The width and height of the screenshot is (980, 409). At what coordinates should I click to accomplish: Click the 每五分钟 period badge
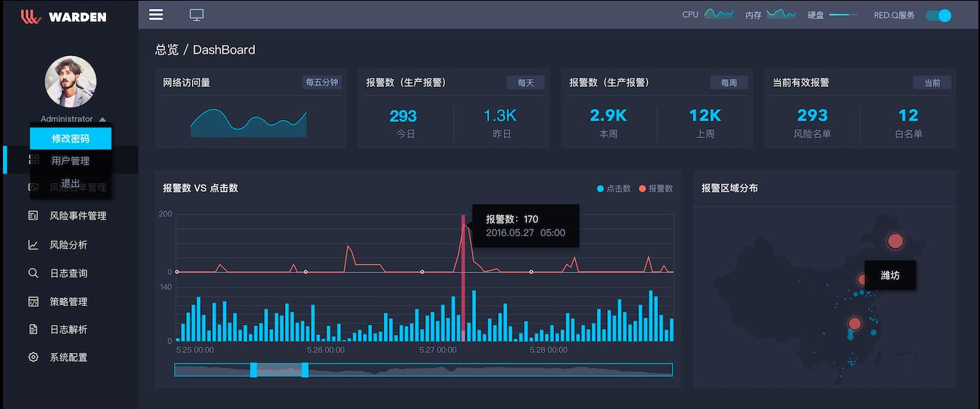[322, 83]
